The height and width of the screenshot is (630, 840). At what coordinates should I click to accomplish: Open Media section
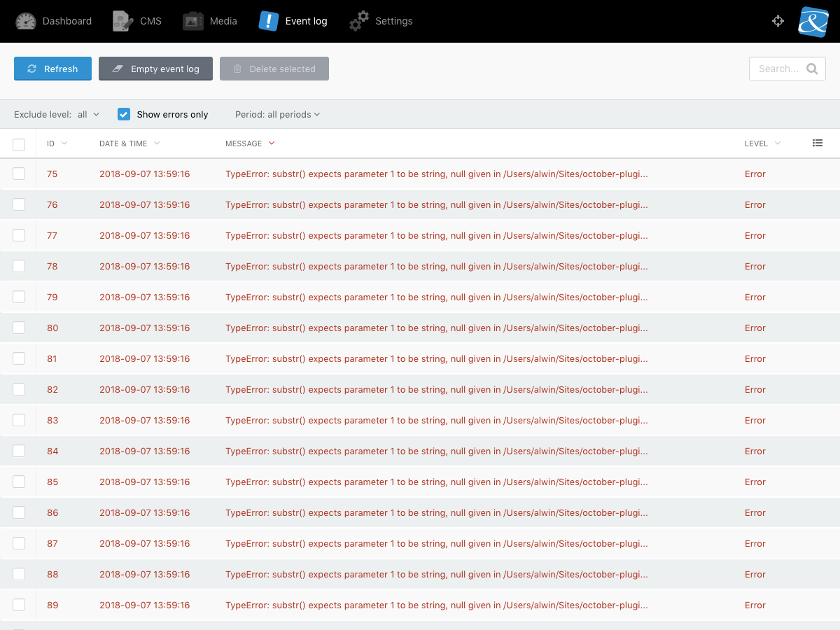pos(210,21)
